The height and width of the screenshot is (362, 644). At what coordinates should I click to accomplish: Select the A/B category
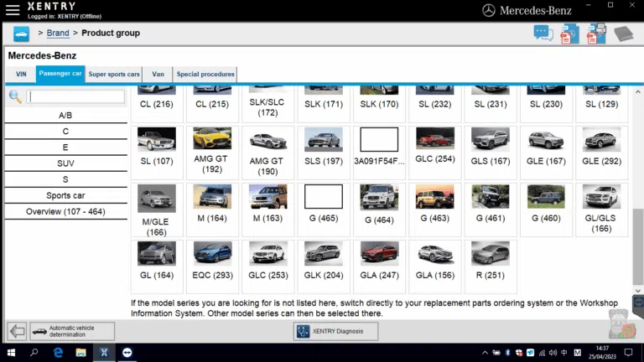(65, 116)
